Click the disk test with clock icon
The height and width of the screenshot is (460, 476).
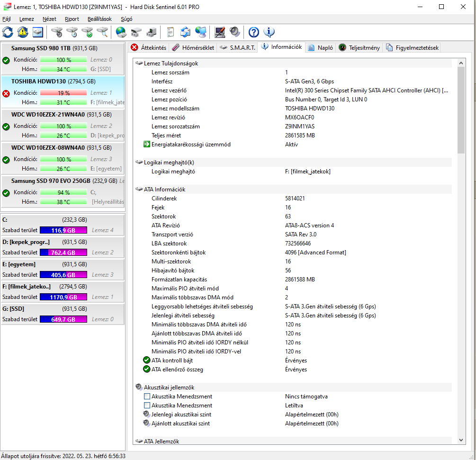pos(72,32)
